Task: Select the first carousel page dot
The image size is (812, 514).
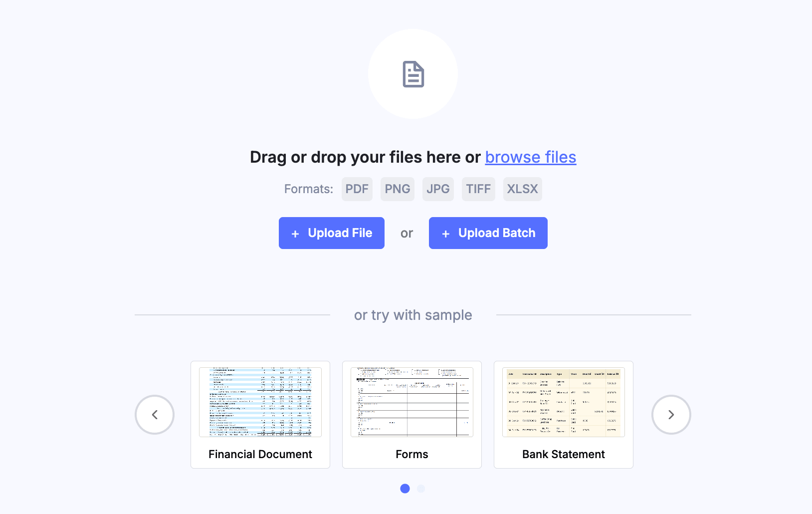Action: [x=405, y=489]
